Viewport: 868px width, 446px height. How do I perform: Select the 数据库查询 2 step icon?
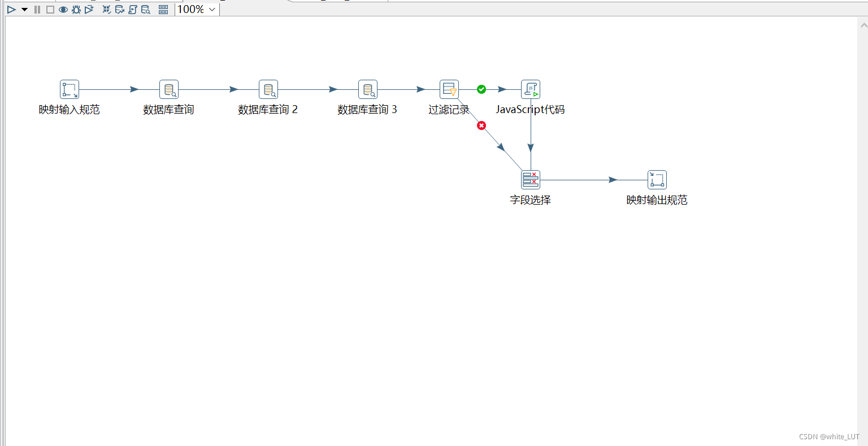pos(268,89)
